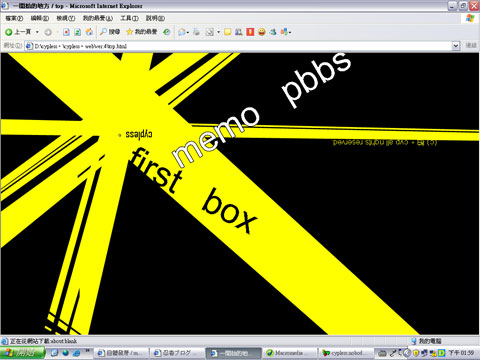Expand the Edit icon dropdown arrow
Screen dimensions: 480x360
[218, 32]
